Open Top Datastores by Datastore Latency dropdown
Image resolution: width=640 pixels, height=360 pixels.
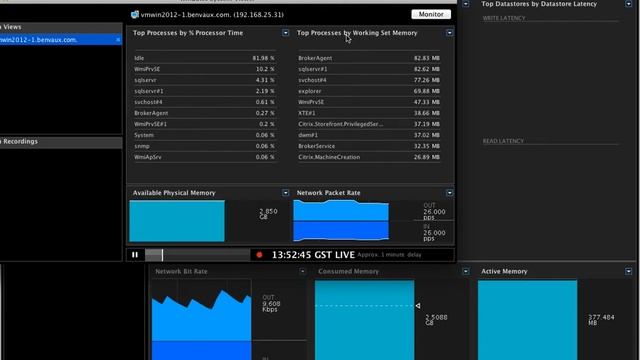click(x=629, y=4)
